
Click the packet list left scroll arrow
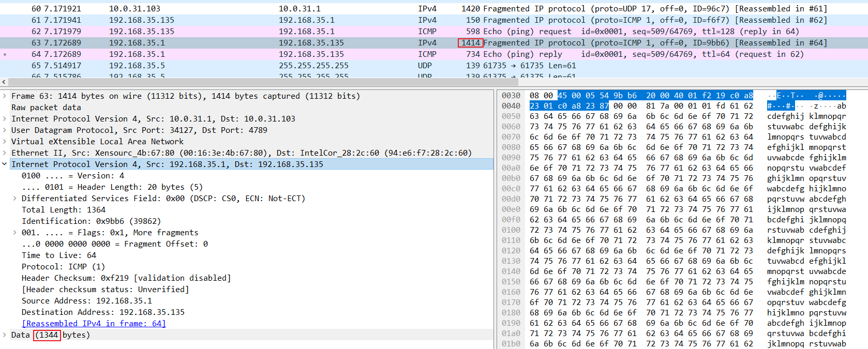pos(4,82)
